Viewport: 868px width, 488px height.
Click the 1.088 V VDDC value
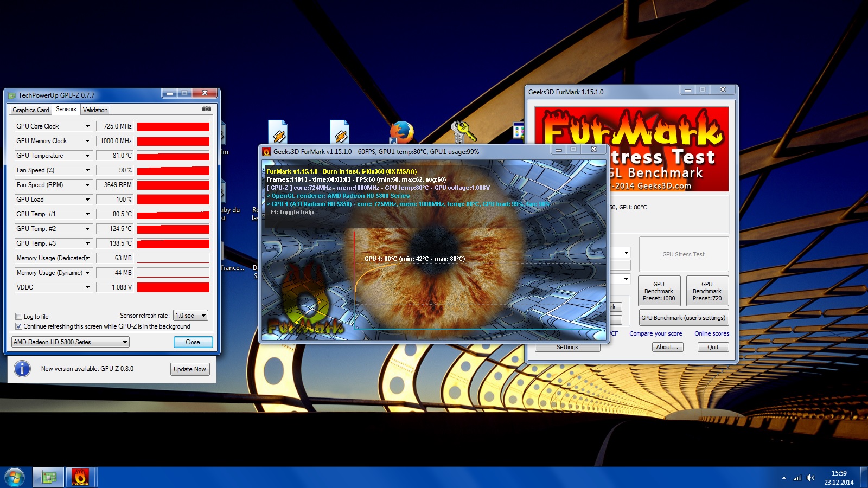pos(115,287)
